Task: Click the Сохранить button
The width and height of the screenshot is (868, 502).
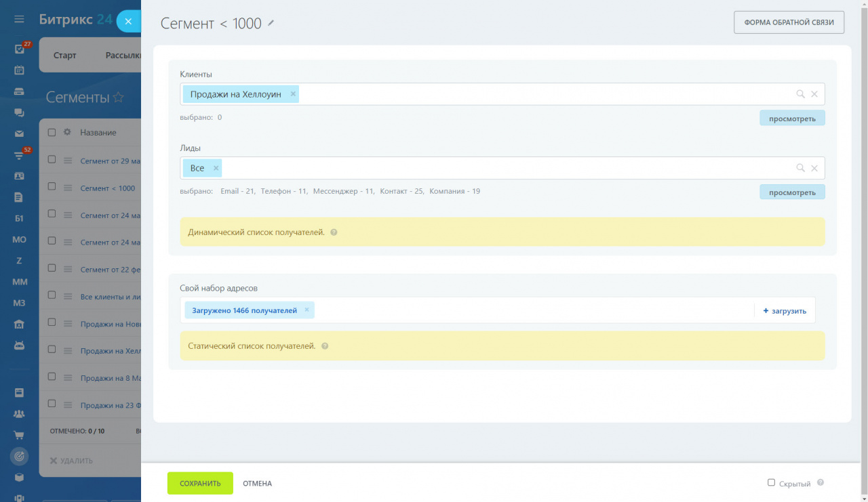Action: 200,483
